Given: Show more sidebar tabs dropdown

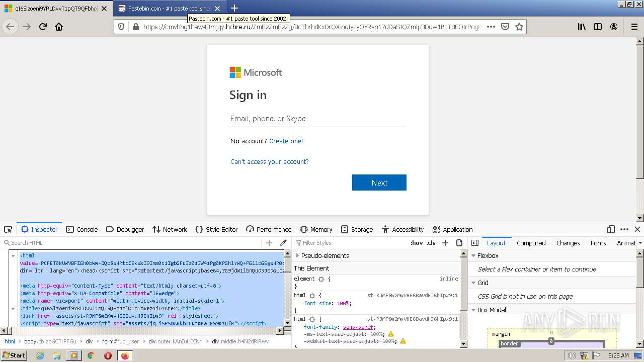Looking at the screenshot, I should [x=640, y=243].
